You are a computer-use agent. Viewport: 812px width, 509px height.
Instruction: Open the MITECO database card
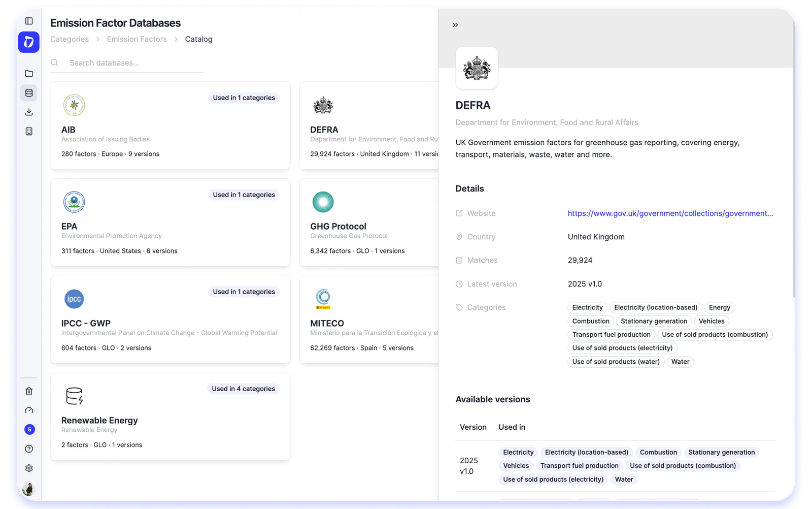(x=369, y=319)
